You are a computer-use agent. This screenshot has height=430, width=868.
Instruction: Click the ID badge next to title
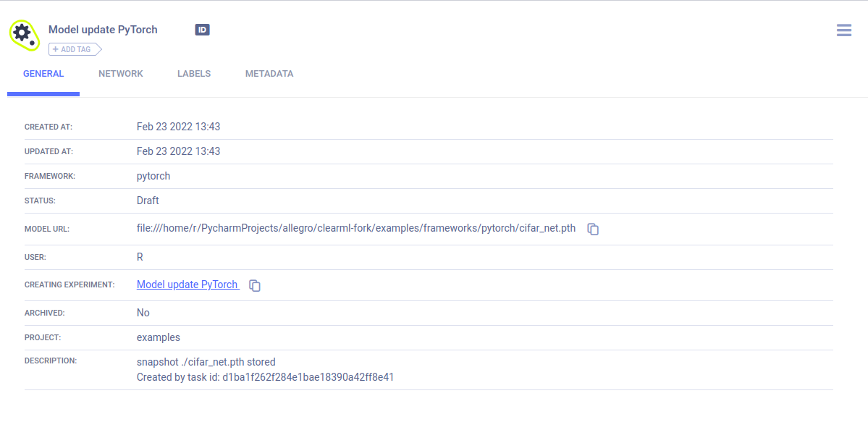(x=202, y=30)
